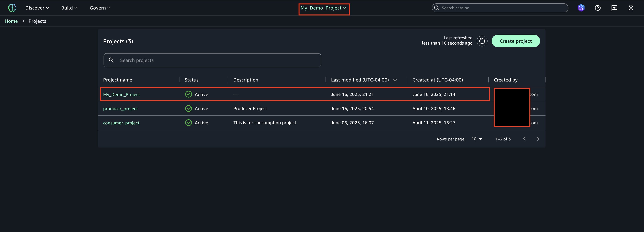Open the producer_project link
The width and height of the screenshot is (644, 232).
pyautogui.click(x=120, y=109)
